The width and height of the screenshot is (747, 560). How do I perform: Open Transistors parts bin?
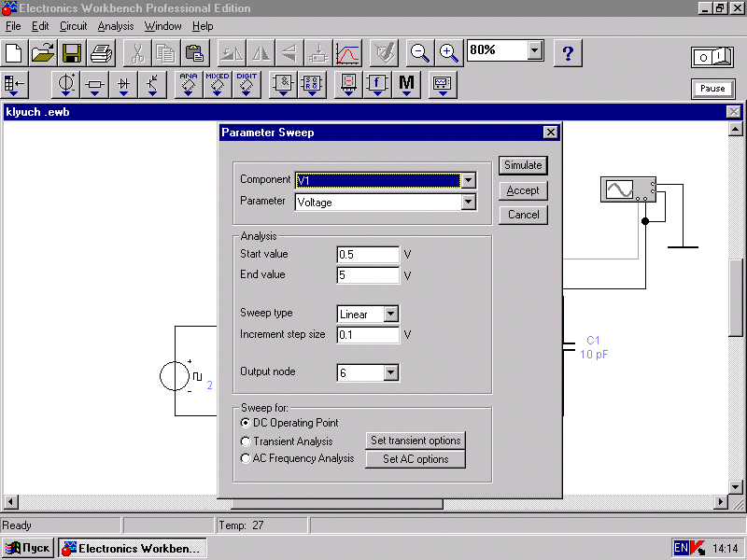(152, 85)
